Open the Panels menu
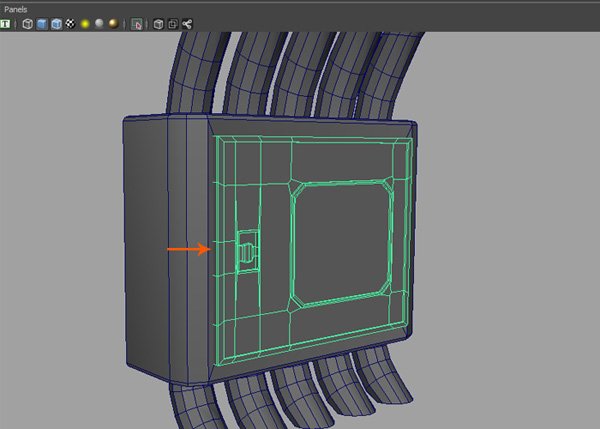The width and height of the screenshot is (600, 429). [15, 9]
